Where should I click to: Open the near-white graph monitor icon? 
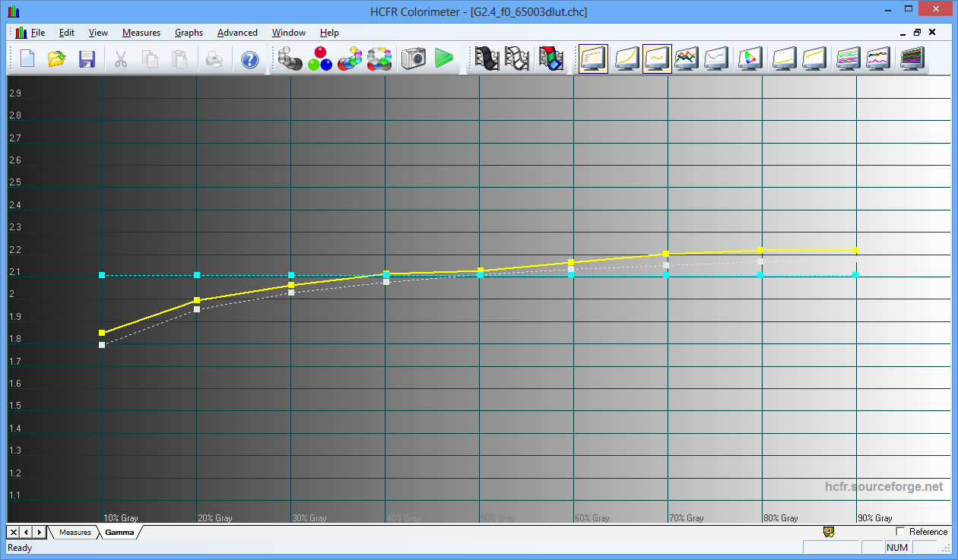[x=814, y=59]
